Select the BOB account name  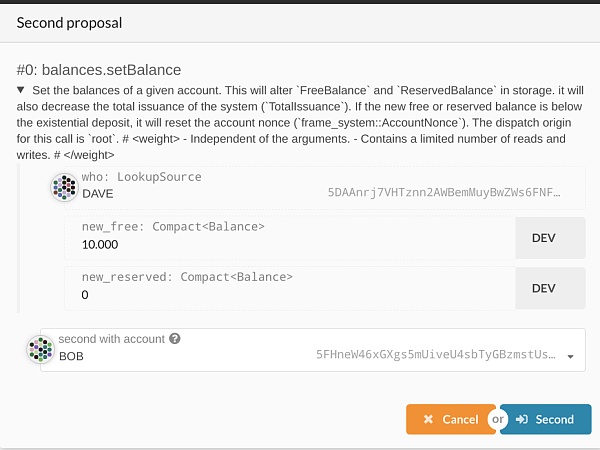click(71, 356)
